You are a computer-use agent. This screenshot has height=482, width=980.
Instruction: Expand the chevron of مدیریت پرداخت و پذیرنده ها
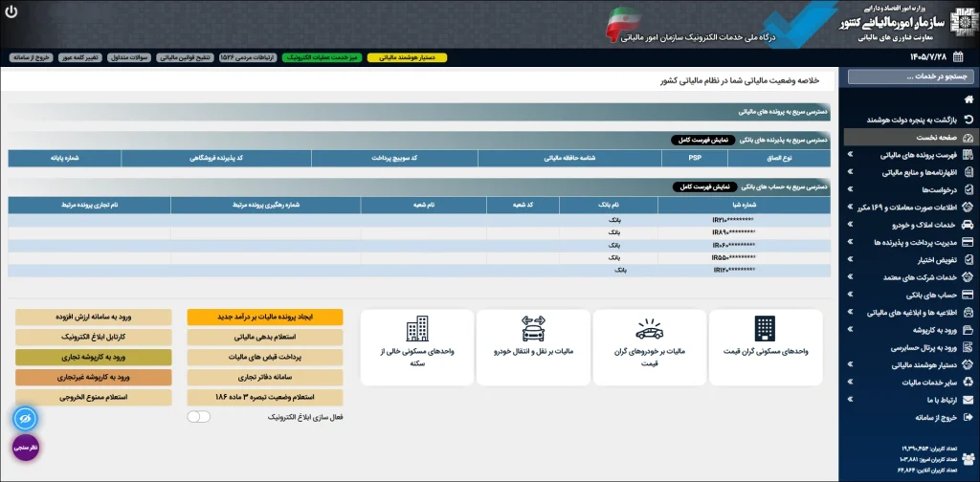[850, 242]
